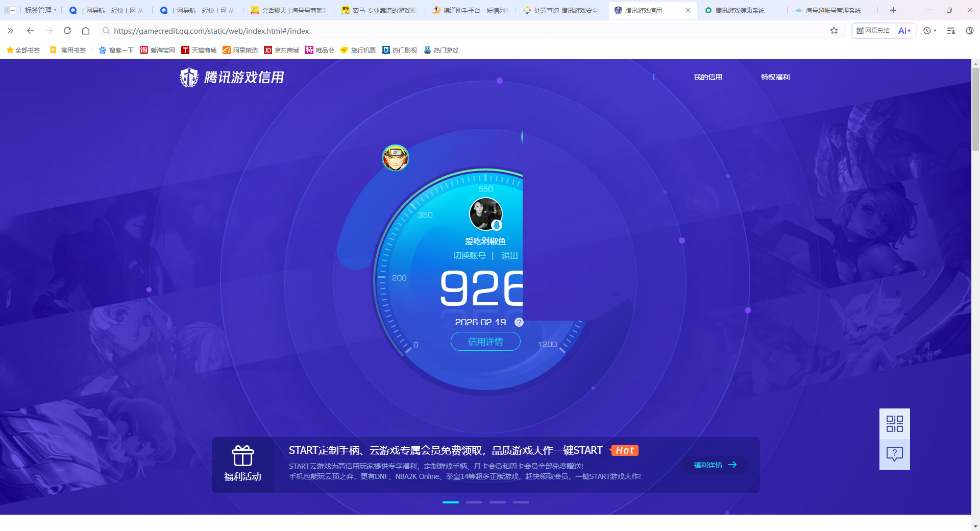Click the question mark beside date 2026.02.19
This screenshot has width=980, height=531.
(519, 322)
